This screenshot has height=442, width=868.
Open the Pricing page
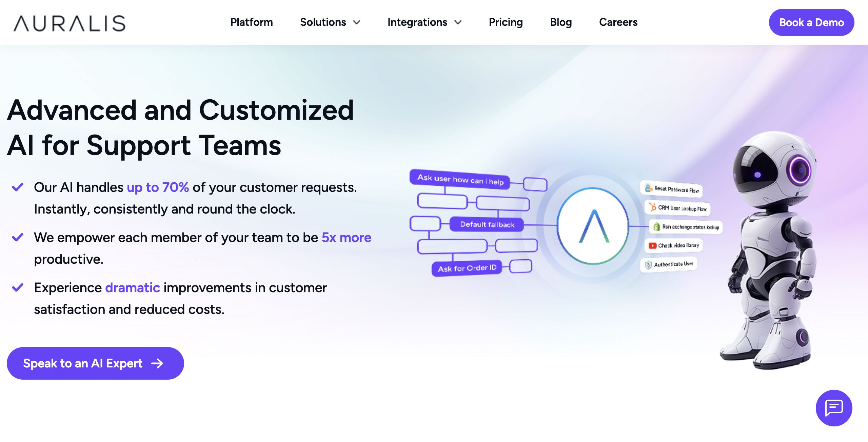coord(506,22)
